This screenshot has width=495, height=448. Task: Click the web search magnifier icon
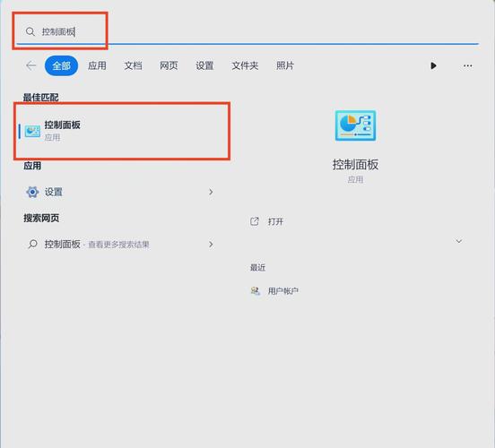coord(32,245)
